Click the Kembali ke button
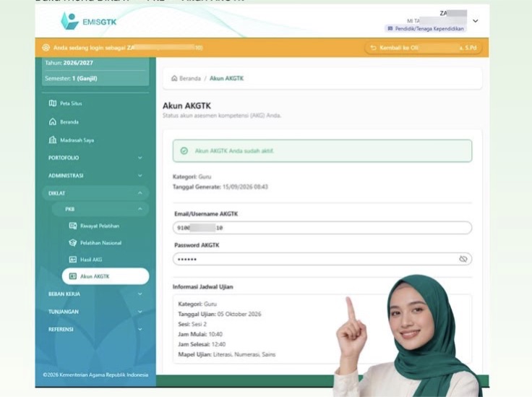 click(x=423, y=48)
